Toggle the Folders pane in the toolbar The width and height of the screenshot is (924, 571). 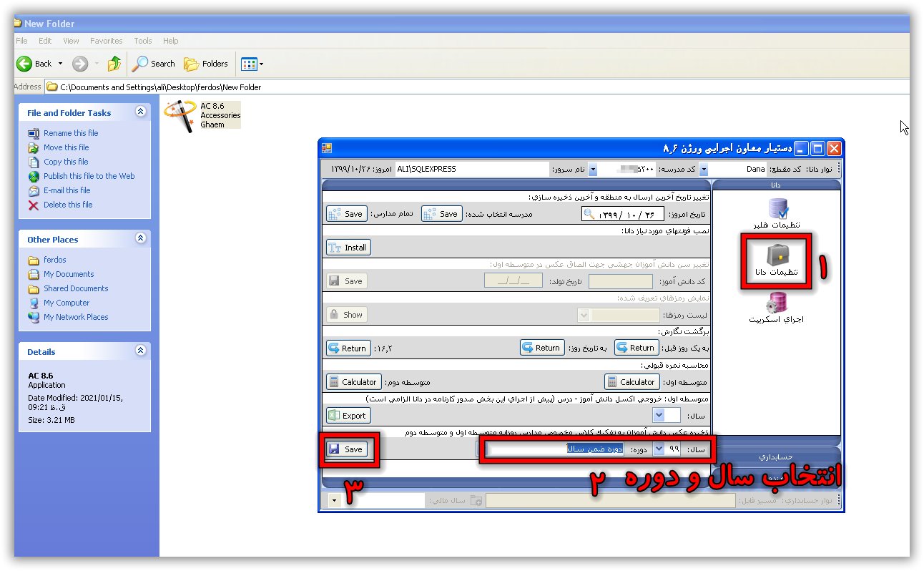[207, 64]
